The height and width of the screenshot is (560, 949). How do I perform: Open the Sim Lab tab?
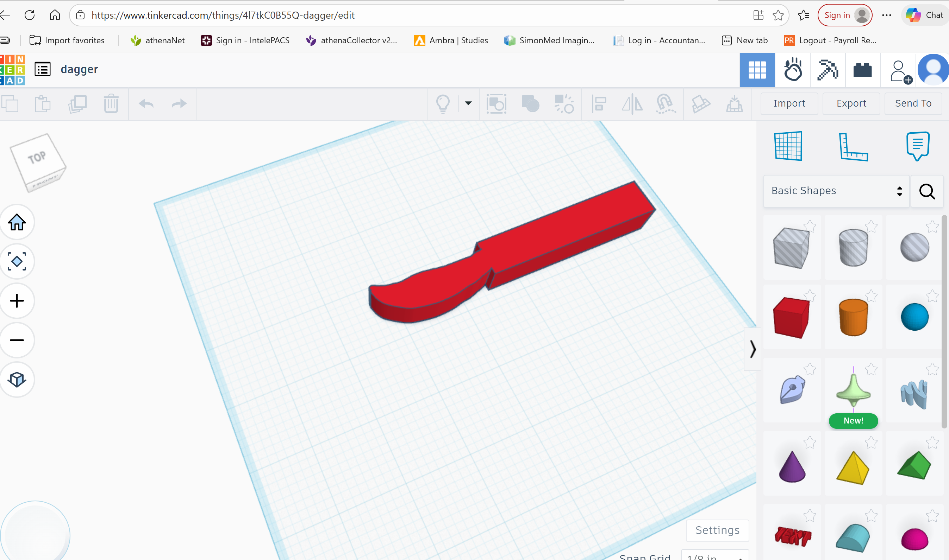tap(793, 70)
